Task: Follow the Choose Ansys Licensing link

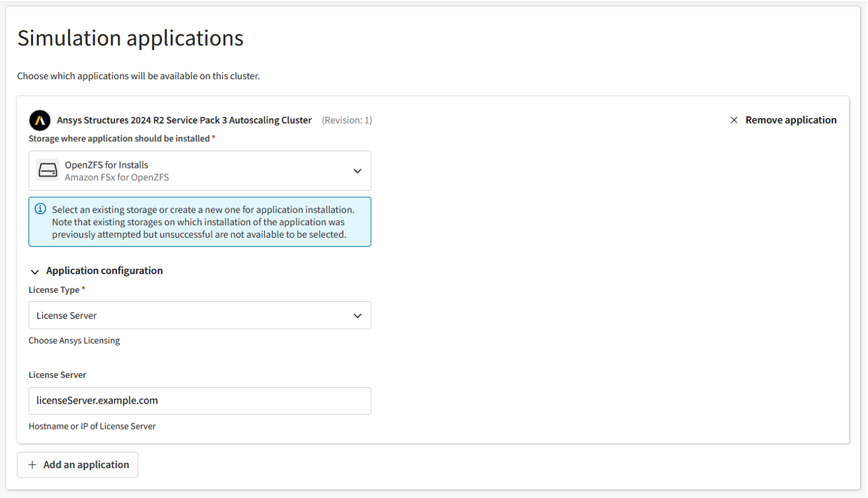Action: [x=74, y=340]
